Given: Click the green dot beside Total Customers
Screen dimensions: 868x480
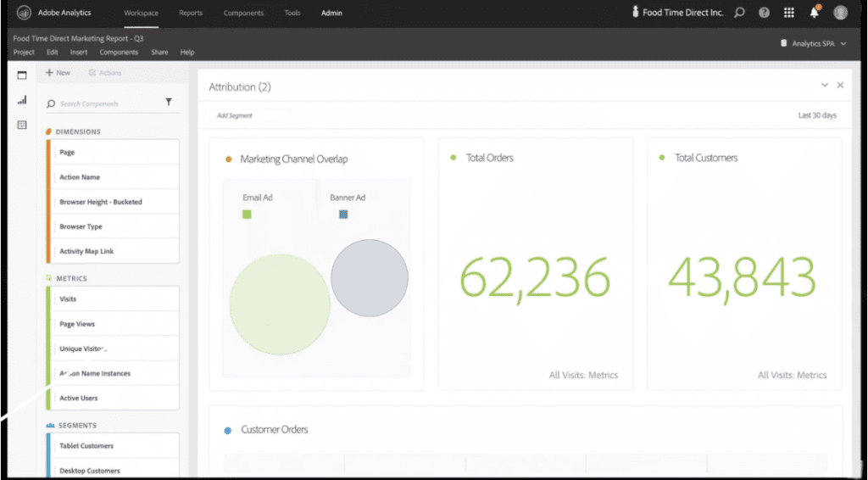Looking at the screenshot, I should tap(662, 158).
